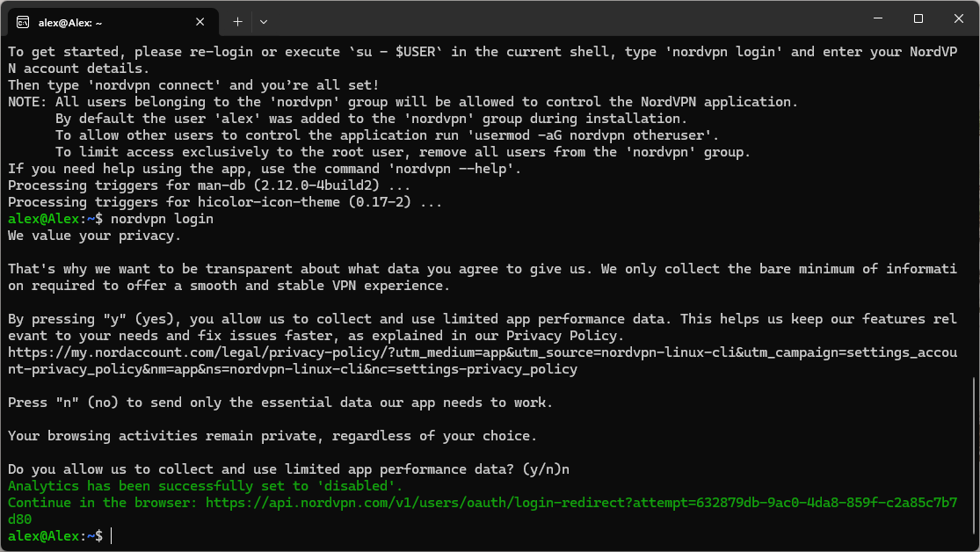Maximize the terminal window
Screen dimensions: 980x552
coord(918,18)
